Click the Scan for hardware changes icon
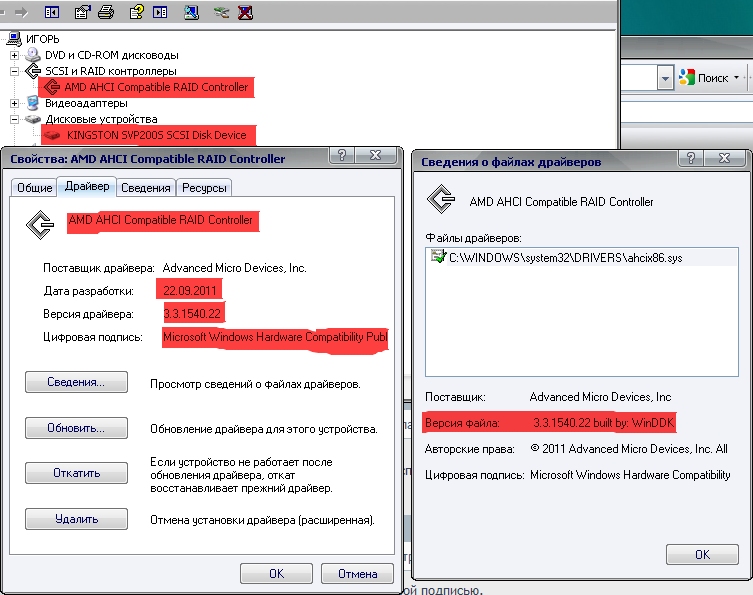 (x=191, y=12)
